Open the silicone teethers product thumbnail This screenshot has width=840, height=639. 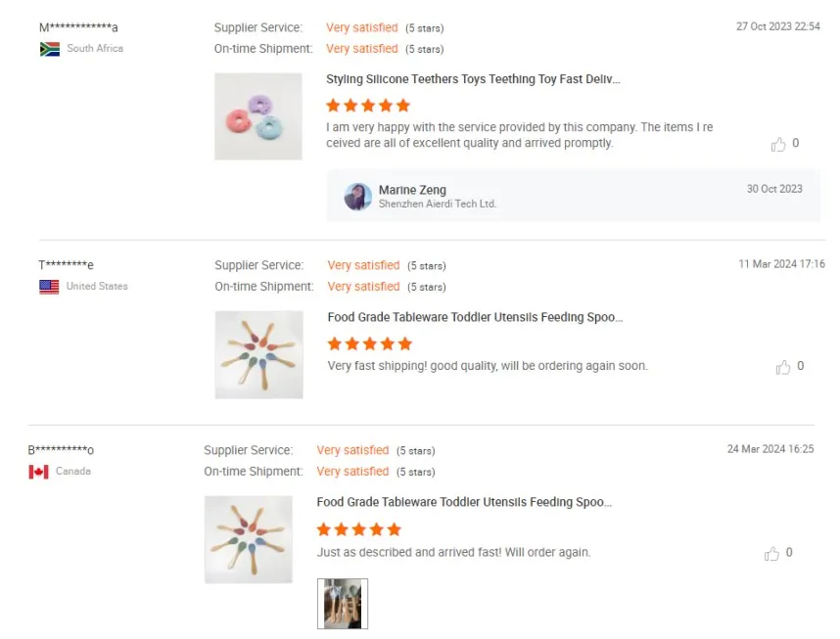tap(258, 116)
